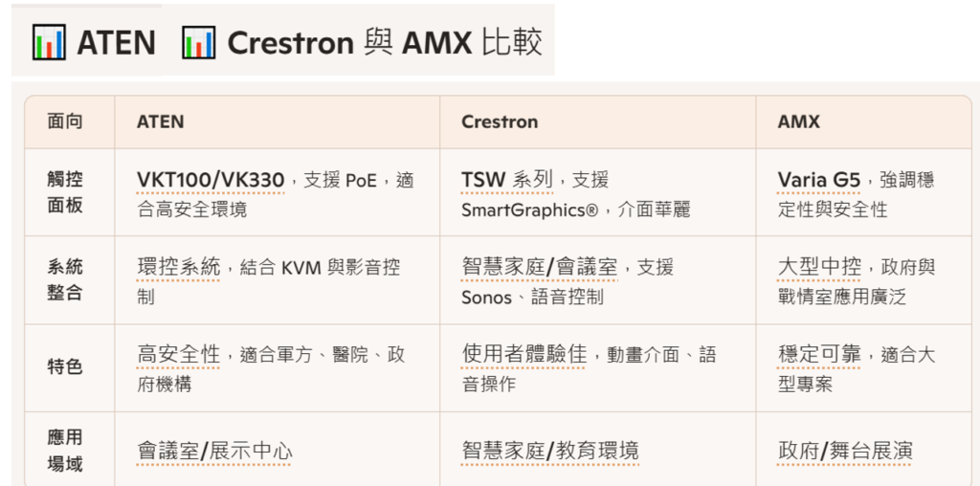Select the 會議室/展示中心 link

(215, 452)
